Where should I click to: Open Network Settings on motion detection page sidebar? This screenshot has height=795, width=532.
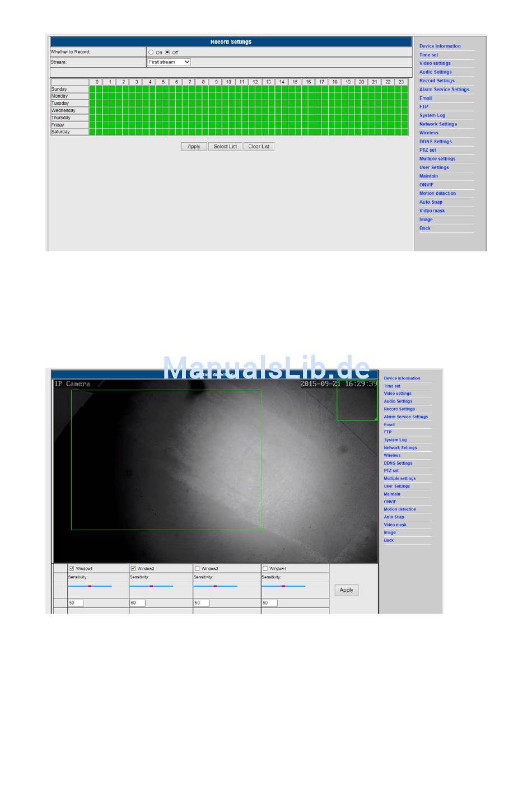[x=400, y=448]
